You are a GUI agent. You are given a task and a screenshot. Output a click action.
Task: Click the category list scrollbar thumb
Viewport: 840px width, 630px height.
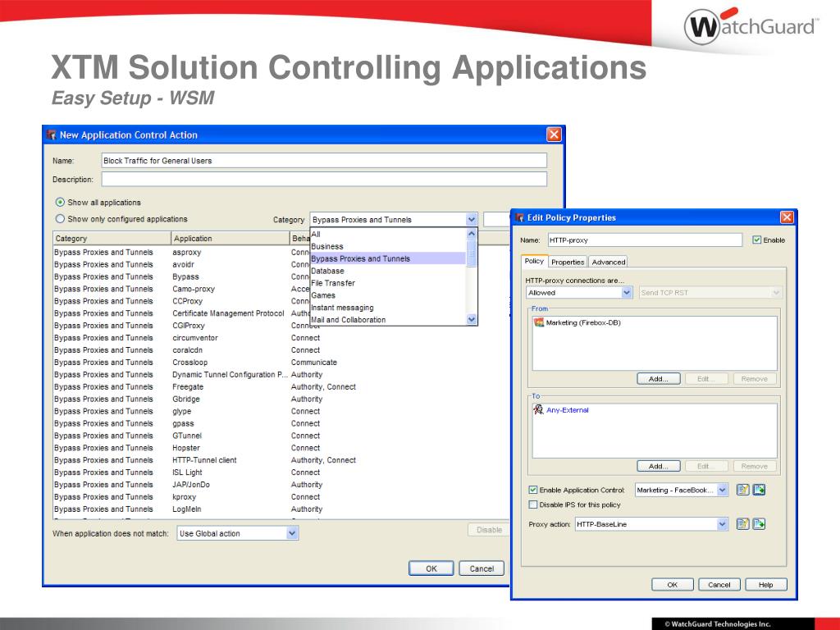[472, 253]
